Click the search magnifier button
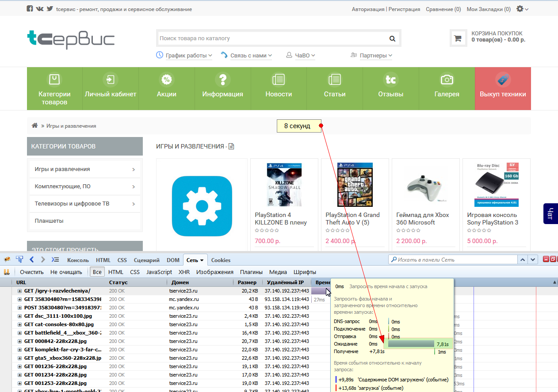Viewport: 558px width, 392px height. click(392, 38)
